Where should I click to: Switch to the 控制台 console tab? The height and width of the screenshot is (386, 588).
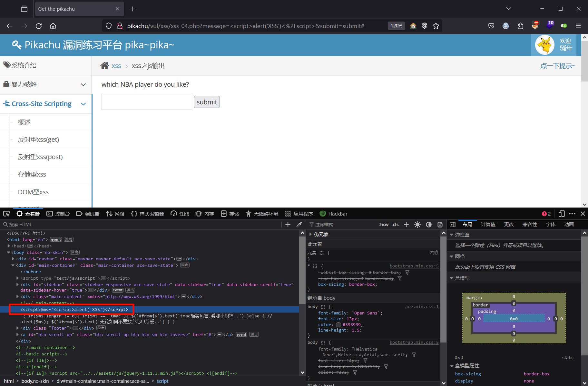(x=58, y=214)
